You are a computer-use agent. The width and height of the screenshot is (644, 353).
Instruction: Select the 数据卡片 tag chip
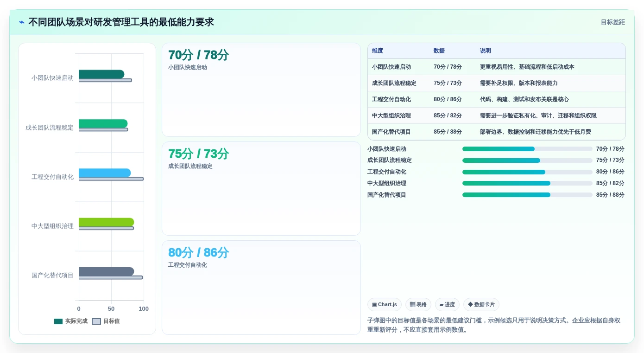pyautogui.click(x=481, y=305)
